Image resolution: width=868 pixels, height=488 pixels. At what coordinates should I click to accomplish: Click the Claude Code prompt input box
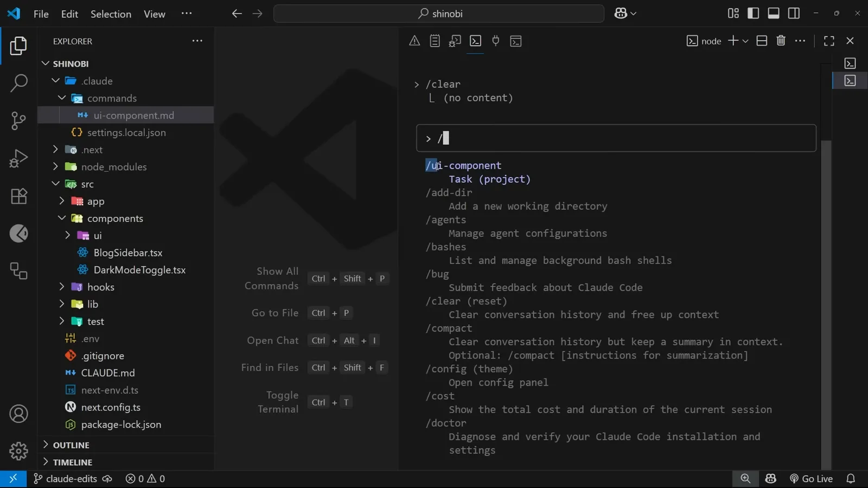pyautogui.click(x=616, y=138)
